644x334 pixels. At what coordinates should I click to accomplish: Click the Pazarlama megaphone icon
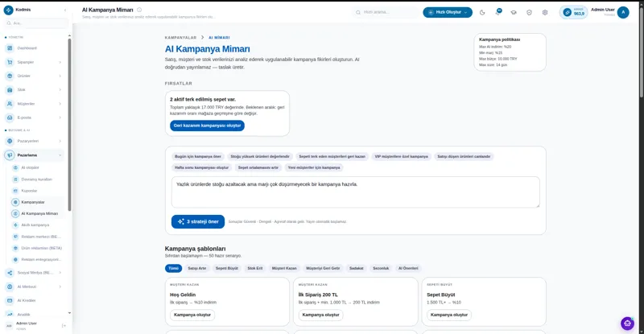(10, 155)
